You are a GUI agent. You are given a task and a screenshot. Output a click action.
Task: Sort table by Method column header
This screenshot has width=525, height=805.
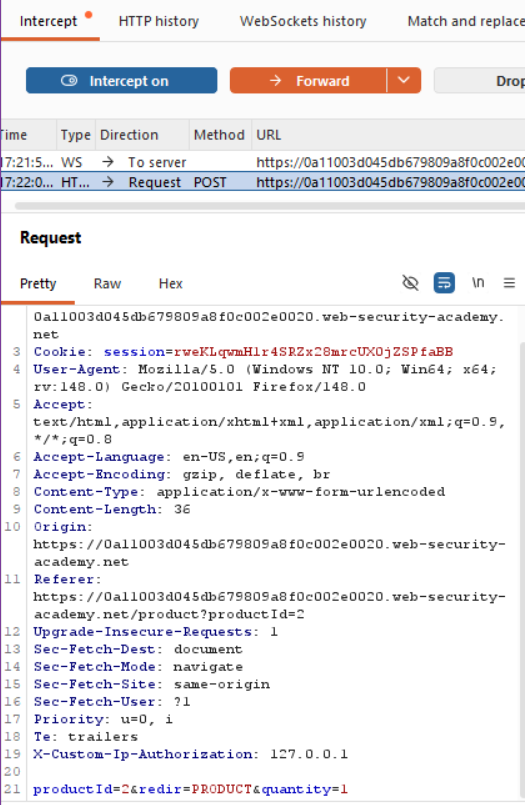pyautogui.click(x=220, y=135)
